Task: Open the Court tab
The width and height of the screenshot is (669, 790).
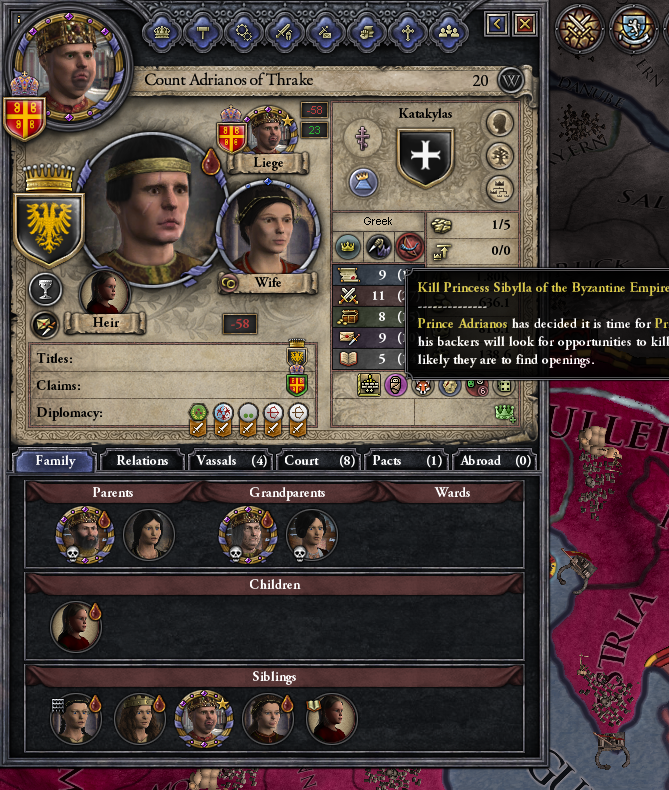Action: tap(319, 461)
